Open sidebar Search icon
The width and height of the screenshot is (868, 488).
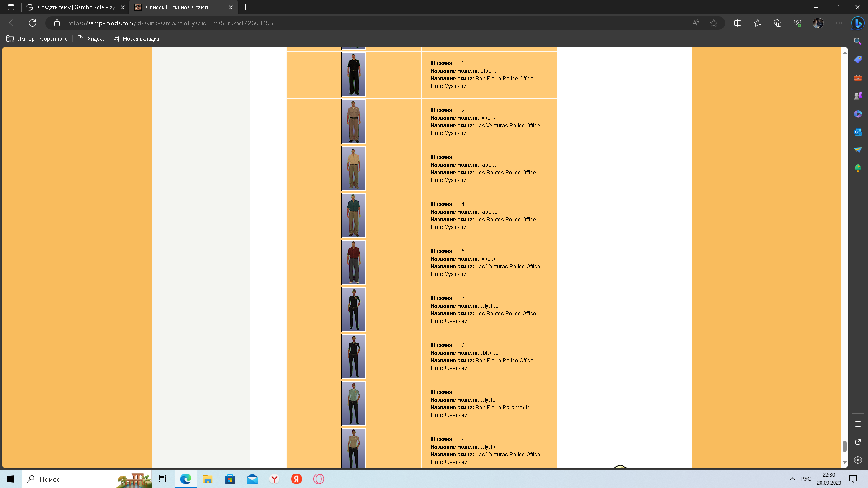click(x=858, y=41)
